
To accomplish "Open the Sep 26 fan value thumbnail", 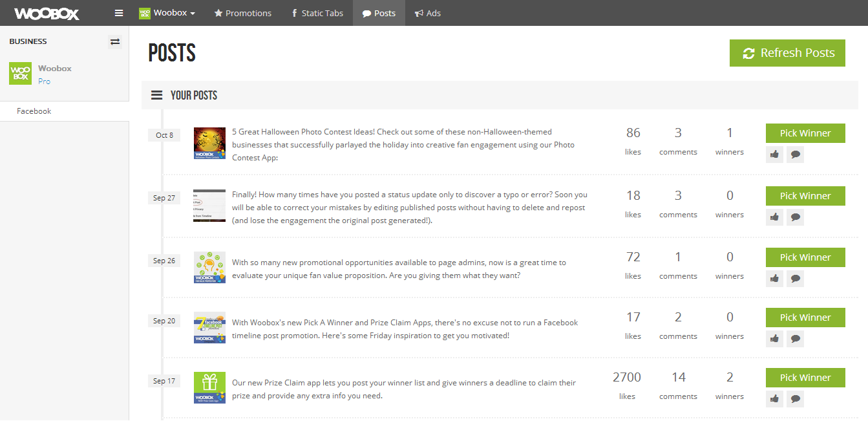I will (x=209, y=268).
